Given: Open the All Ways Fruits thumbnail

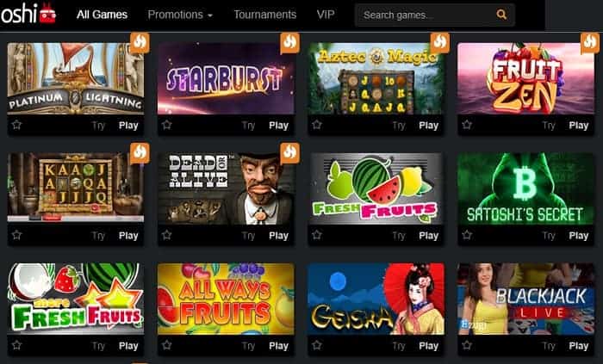Looking at the screenshot, I should 226,299.
